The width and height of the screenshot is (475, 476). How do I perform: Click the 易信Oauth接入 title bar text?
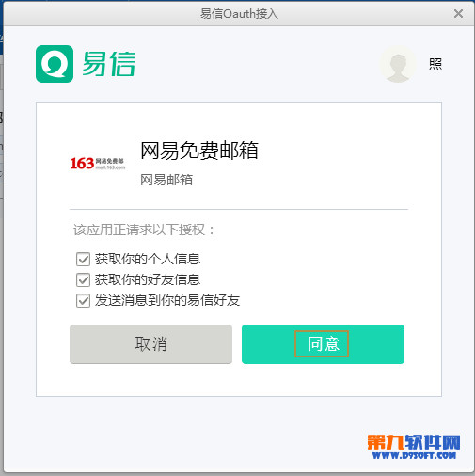point(239,14)
